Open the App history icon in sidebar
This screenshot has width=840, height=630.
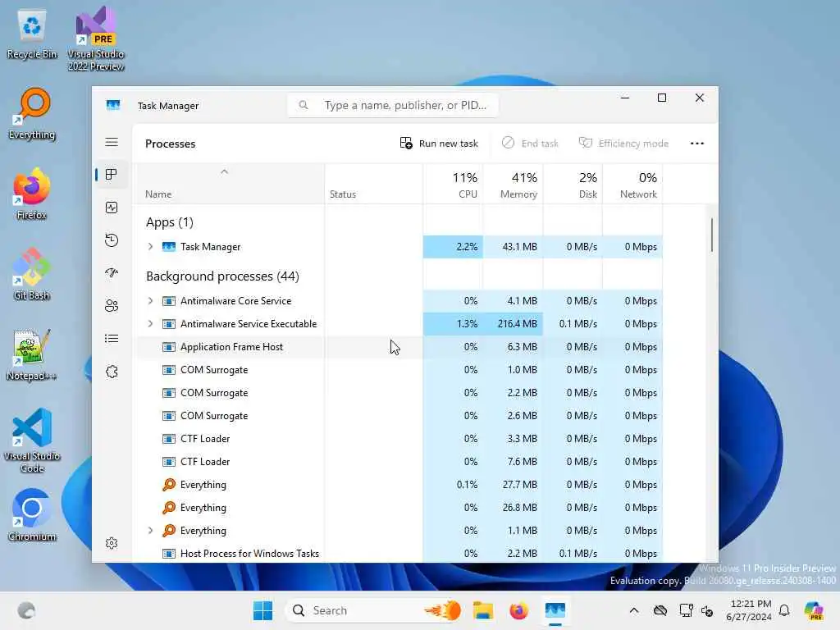click(x=112, y=240)
